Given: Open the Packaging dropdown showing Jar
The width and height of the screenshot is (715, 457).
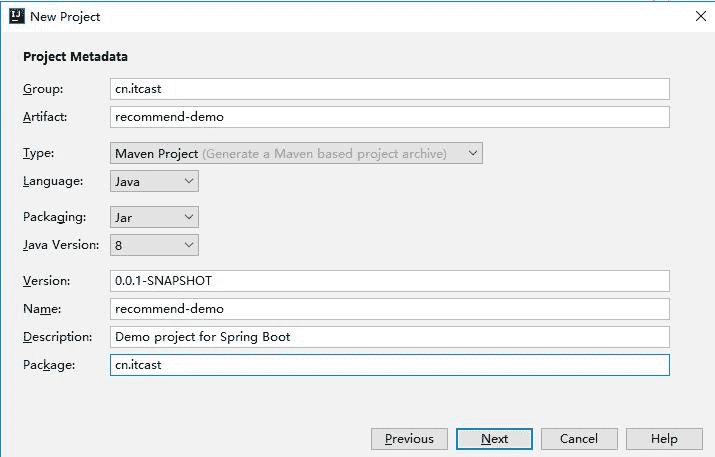Looking at the screenshot, I should pos(154,217).
